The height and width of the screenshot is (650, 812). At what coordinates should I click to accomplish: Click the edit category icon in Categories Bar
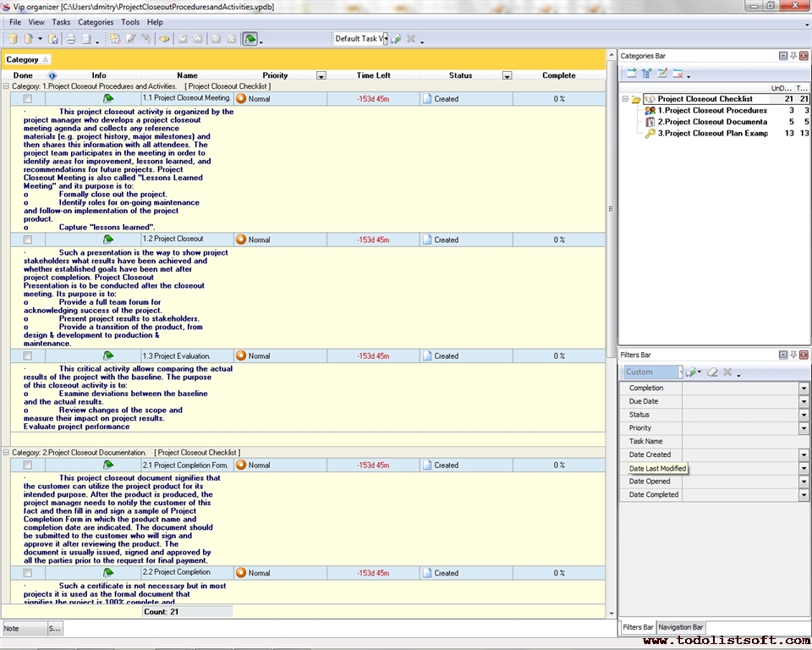664,73
